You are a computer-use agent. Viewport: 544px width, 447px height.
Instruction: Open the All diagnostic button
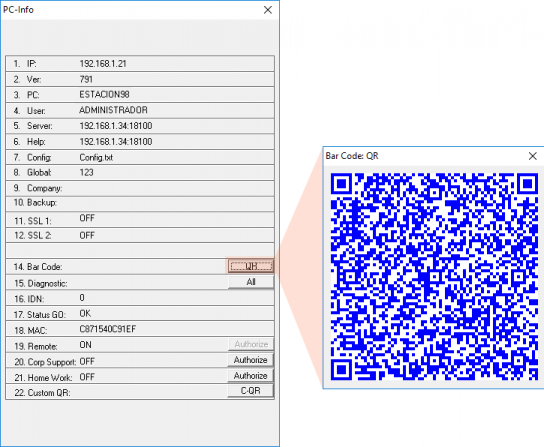(251, 282)
